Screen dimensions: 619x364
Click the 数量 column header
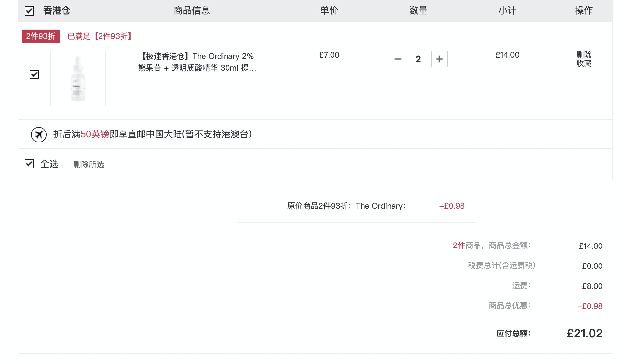coord(418,11)
